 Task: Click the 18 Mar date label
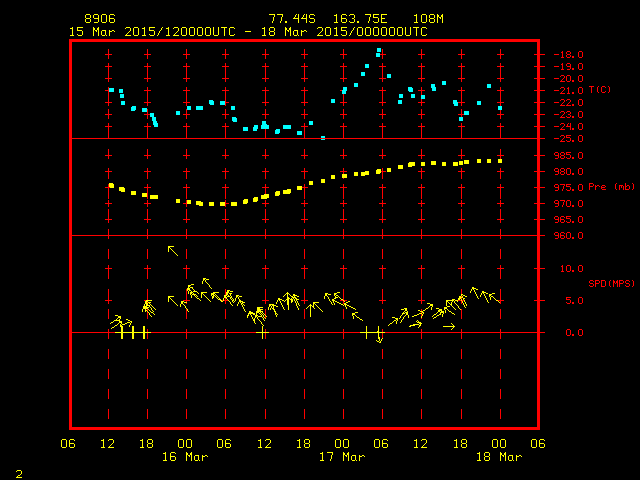pos(499,457)
